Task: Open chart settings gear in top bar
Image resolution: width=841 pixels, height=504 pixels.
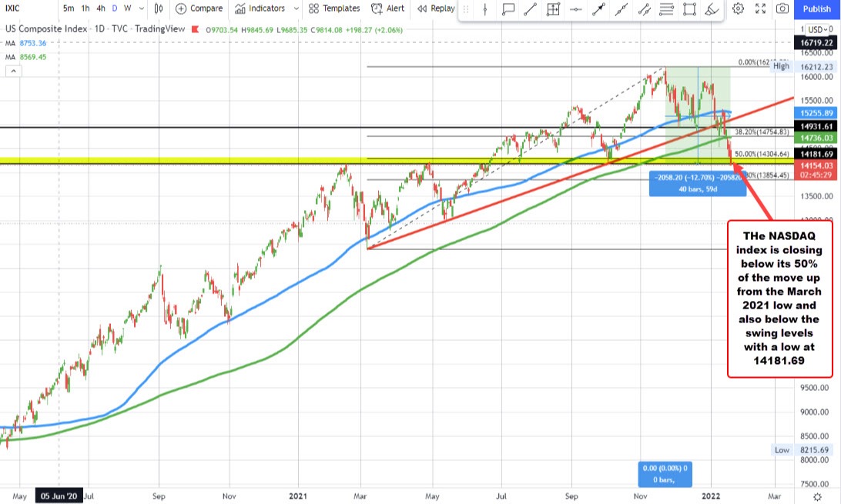Action: point(738,8)
